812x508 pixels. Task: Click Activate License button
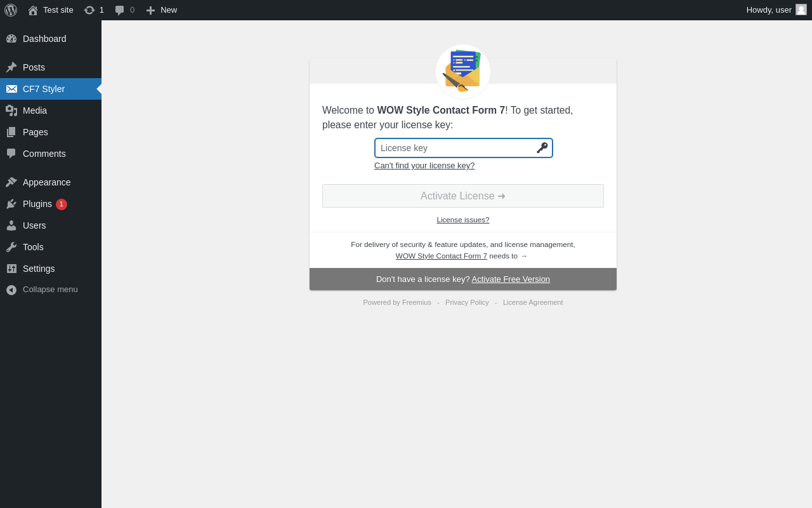(x=463, y=196)
